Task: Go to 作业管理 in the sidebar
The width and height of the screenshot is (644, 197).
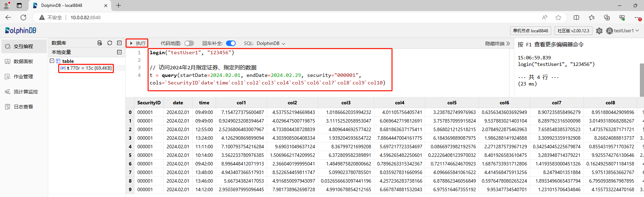Action: pos(23,77)
